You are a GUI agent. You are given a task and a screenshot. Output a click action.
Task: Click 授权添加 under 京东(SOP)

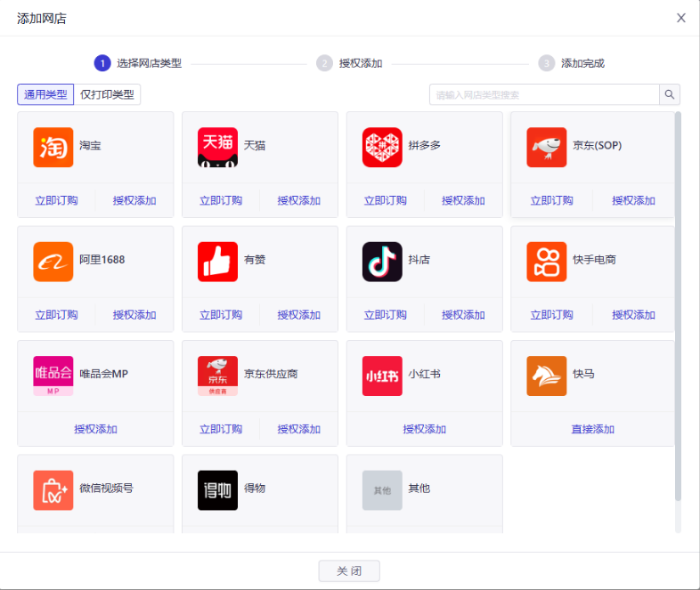click(x=633, y=201)
